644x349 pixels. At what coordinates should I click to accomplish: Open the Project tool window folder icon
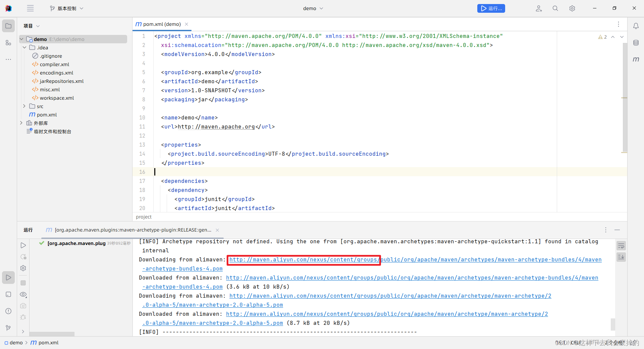tap(8, 26)
